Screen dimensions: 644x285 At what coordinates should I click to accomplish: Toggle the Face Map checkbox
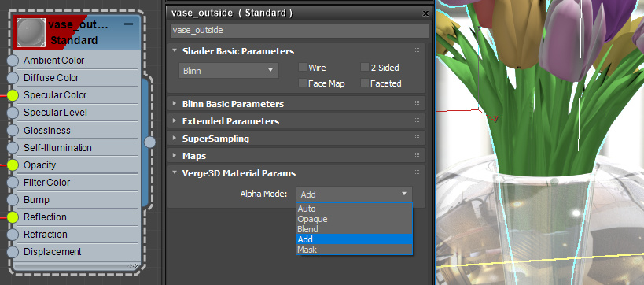click(303, 83)
